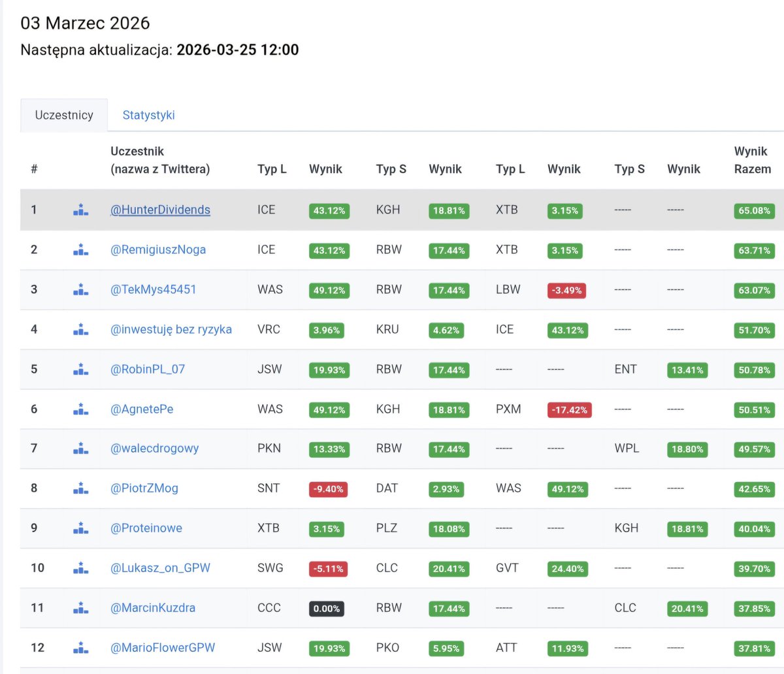This screenshot has width=784, height=674.
Task: Click 65.08% total badge for HunterDividends
Action: (755, 210)
